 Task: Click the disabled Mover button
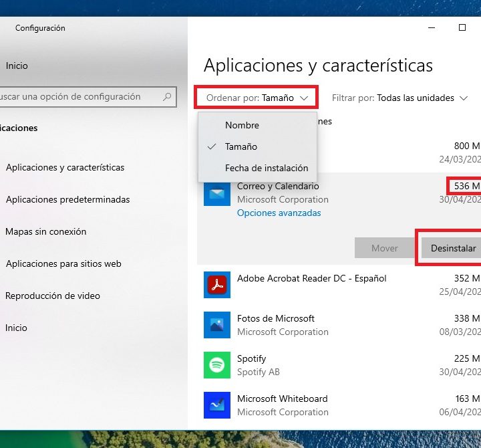(384, 248)
